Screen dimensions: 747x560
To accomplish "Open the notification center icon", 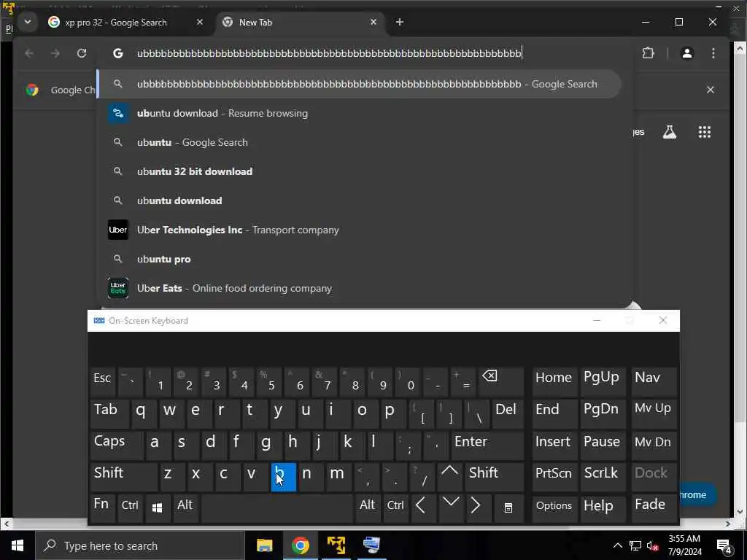I will tap(724, 545).
